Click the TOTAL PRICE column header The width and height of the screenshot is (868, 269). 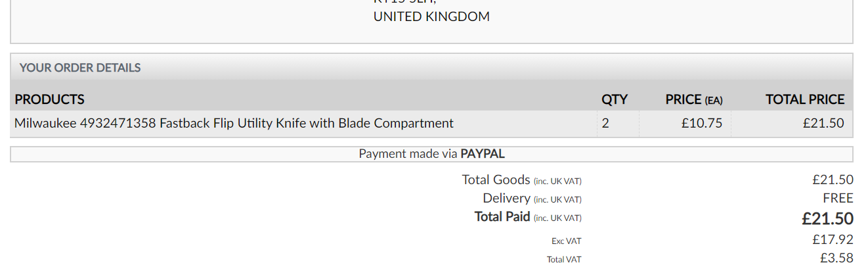coord(805,99)
